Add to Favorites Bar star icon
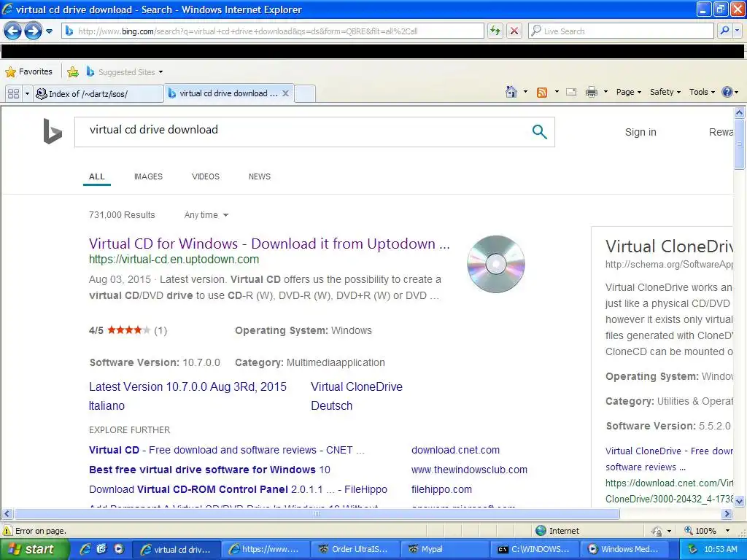Viewport: 747px width, 560px height. [73, 72]
